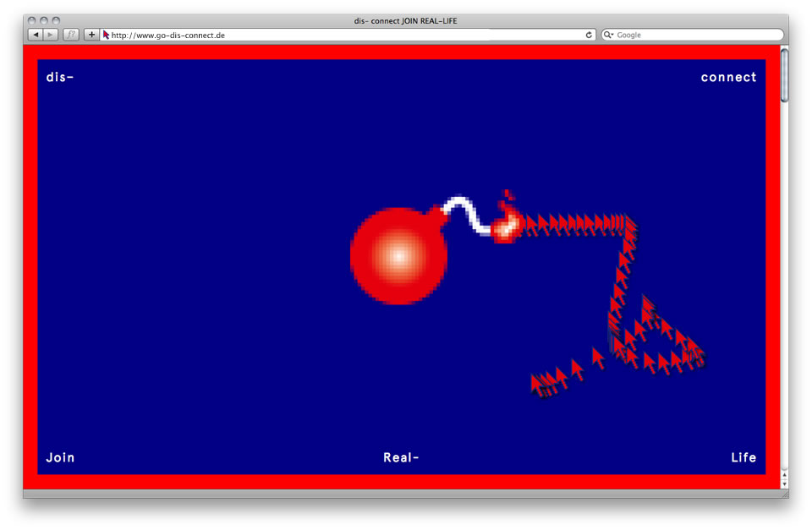Grab the vertical scrollbar thumb
The image size is (812, 530).
click(785, 75)
